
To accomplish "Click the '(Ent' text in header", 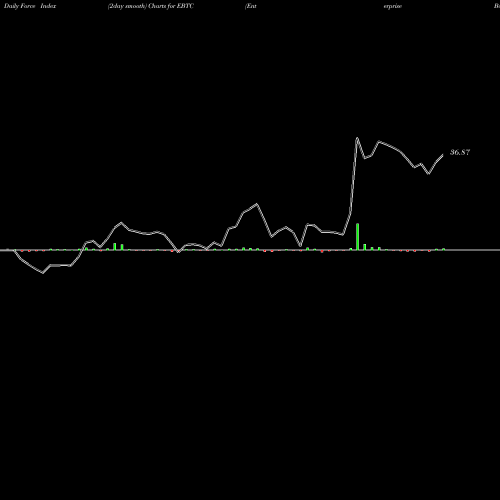I will (x=251, y=6).
